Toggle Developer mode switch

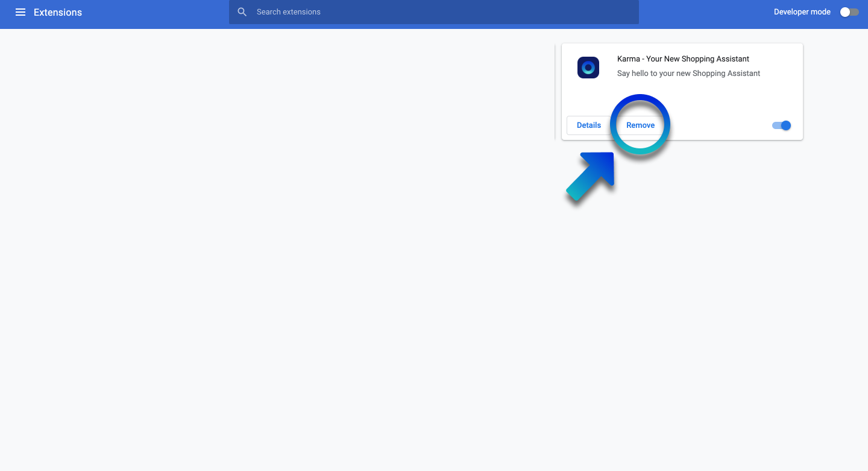(x=849, y=12)
